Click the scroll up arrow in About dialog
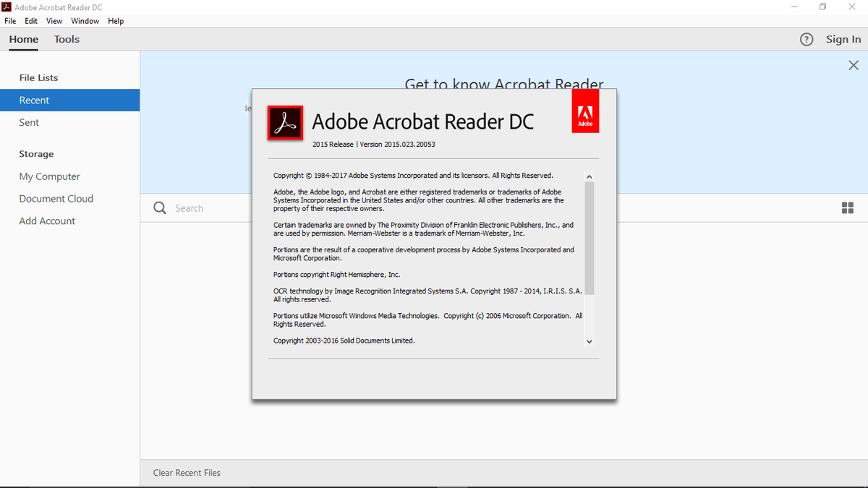This screenshot has width=868, height=488. 589,176
